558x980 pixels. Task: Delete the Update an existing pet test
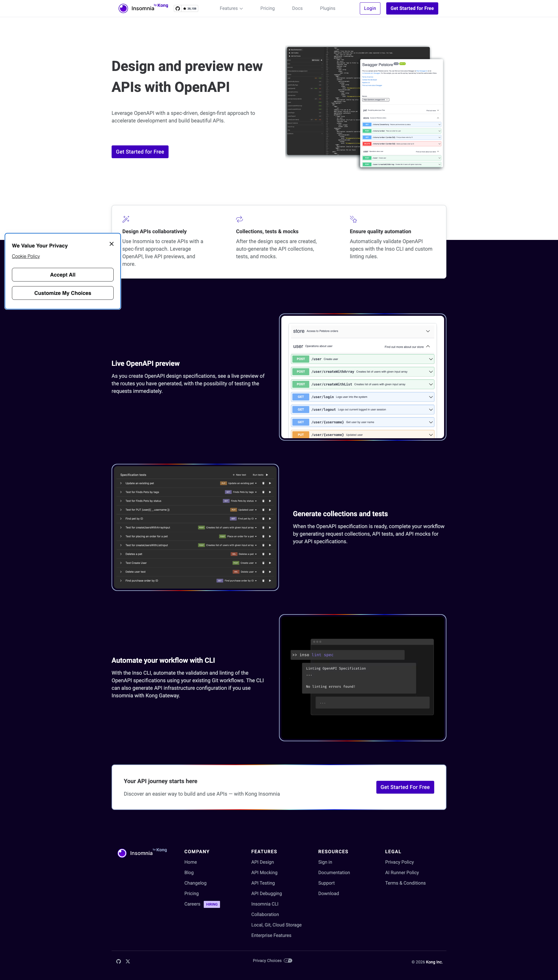pyautogui.click(x=263, y=483)
